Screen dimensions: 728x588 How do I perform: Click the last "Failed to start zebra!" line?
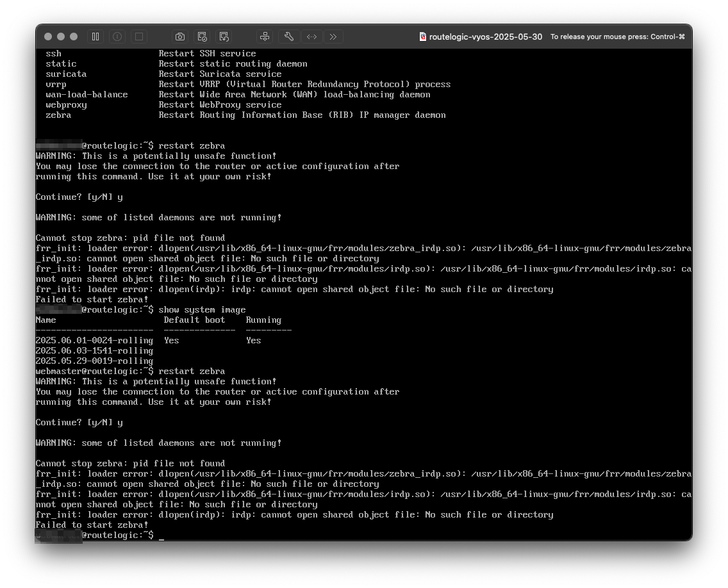pyautogui.click(x=92, y=525)
